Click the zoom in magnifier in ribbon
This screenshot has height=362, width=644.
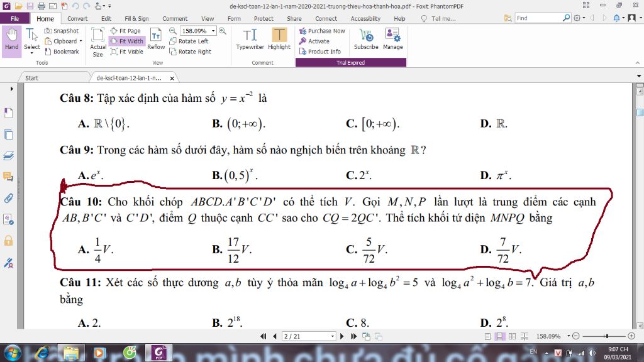tap(223, 31)
